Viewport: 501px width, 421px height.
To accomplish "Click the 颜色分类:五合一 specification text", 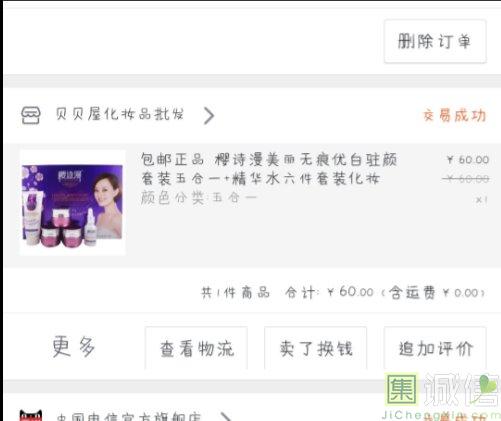I will (x=199, y=198).
